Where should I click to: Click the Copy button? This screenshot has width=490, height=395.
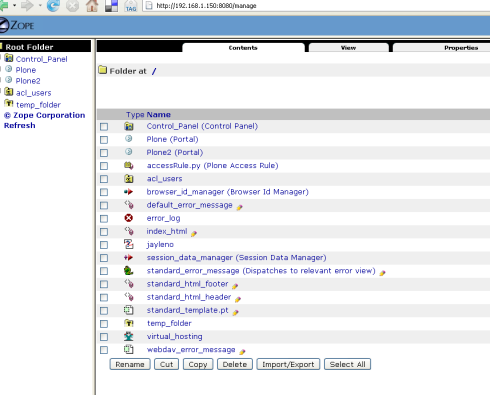pos(198,364)
